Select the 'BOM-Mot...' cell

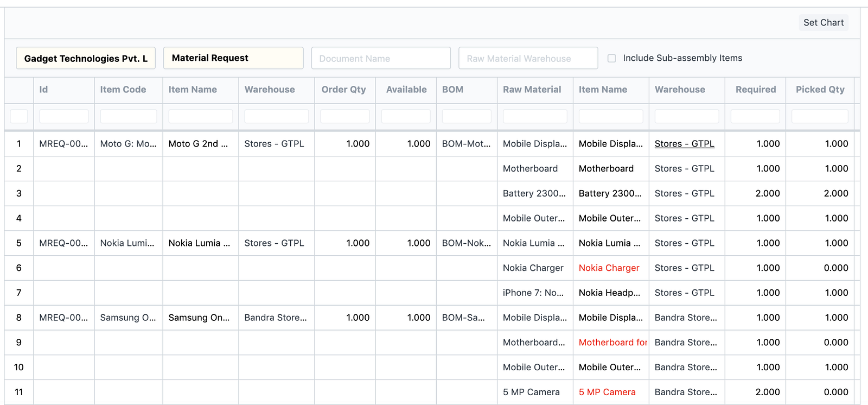pos(466,144)
